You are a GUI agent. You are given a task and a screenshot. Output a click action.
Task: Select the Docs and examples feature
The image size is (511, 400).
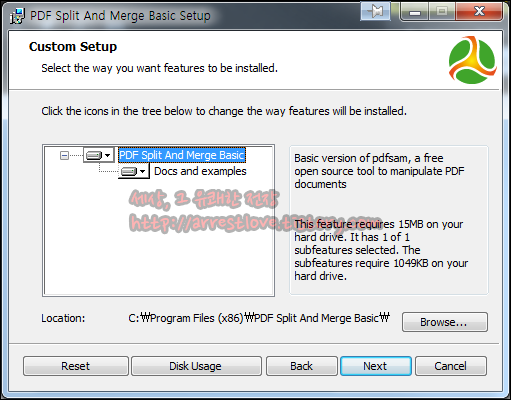[200, 171]
